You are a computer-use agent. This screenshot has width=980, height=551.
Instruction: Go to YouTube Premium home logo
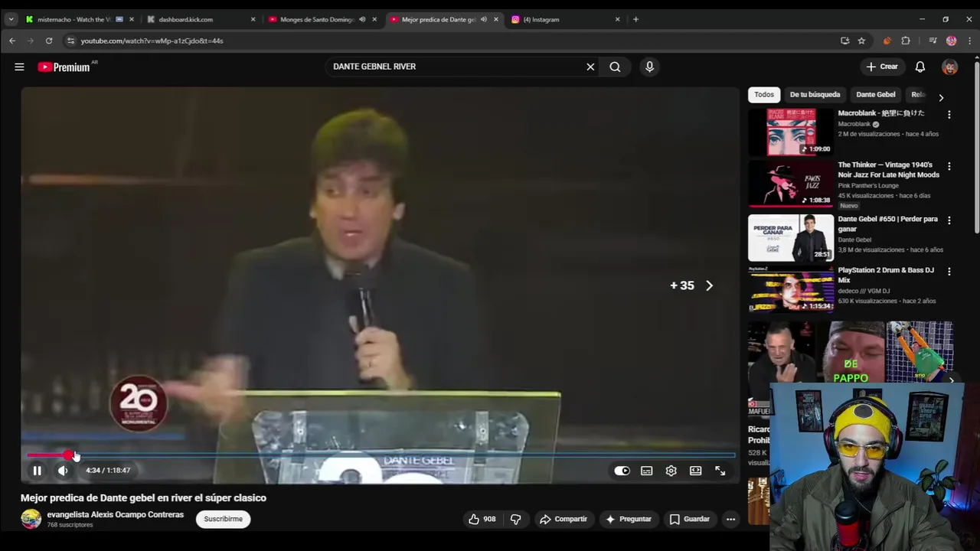pos(64,67)
